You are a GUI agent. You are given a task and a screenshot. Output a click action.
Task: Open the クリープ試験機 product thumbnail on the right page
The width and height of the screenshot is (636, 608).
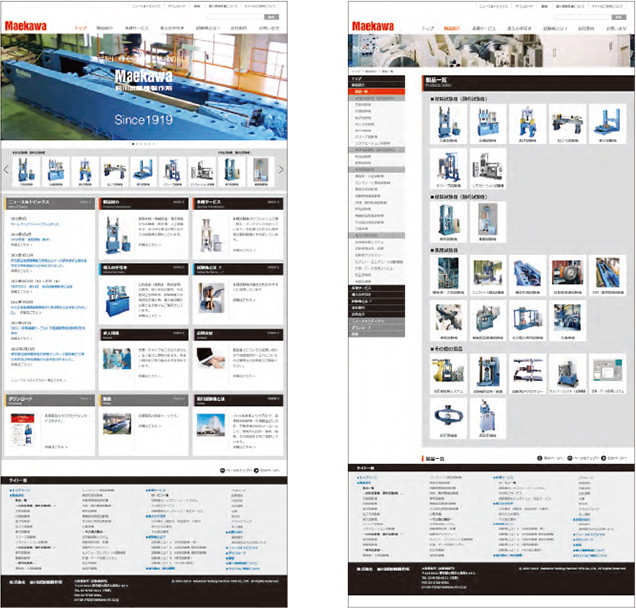pyautogui.click(x=448, y=168)
